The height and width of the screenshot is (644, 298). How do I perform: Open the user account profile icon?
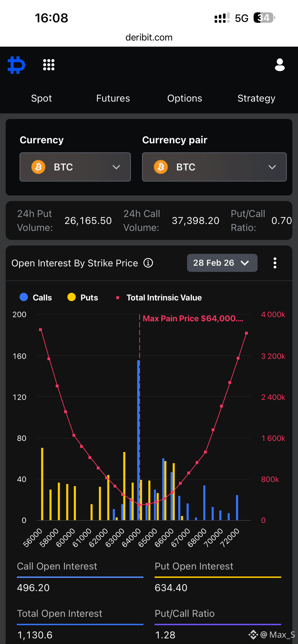[280, 65]
